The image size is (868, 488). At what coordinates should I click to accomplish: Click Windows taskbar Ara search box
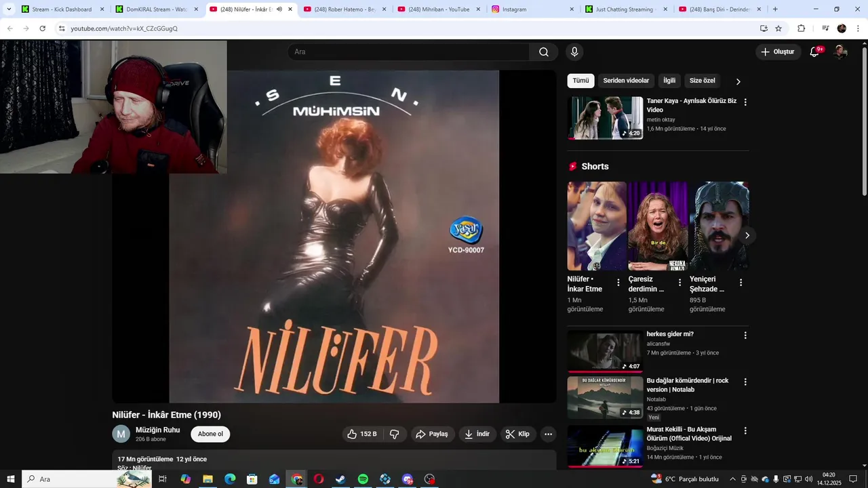(86, 479)
